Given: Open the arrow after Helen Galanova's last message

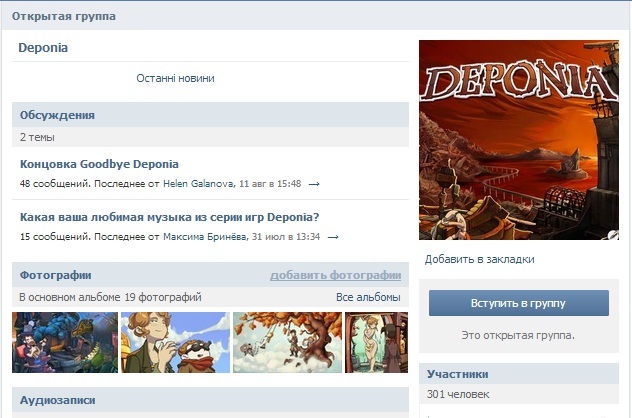Looking at the screenshot, I should pyautogui.click(x=314, y=184).
